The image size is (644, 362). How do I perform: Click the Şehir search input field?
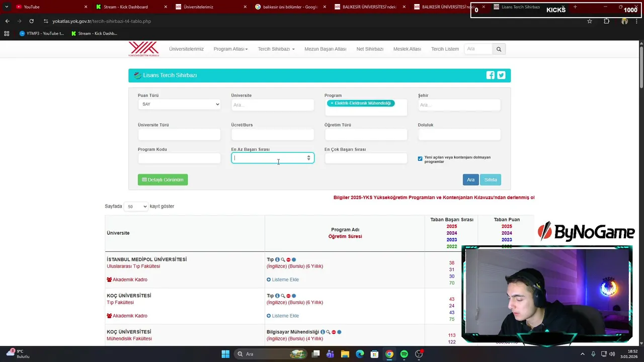pyautogui.click(x=459, y=105)
